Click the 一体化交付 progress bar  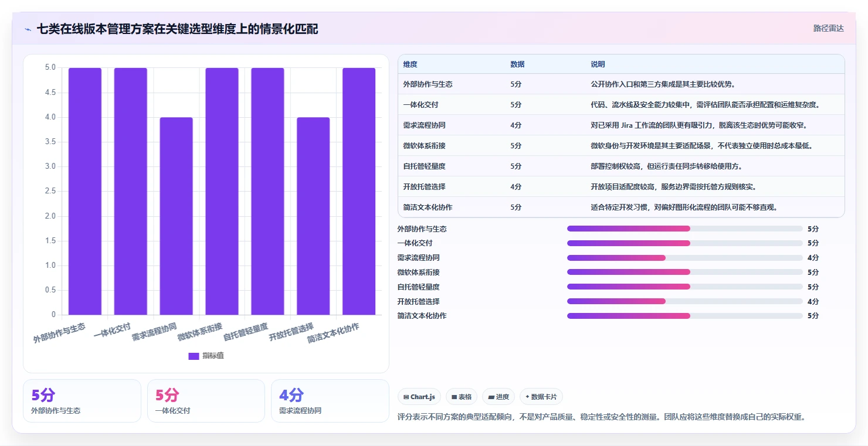point(684,243)
